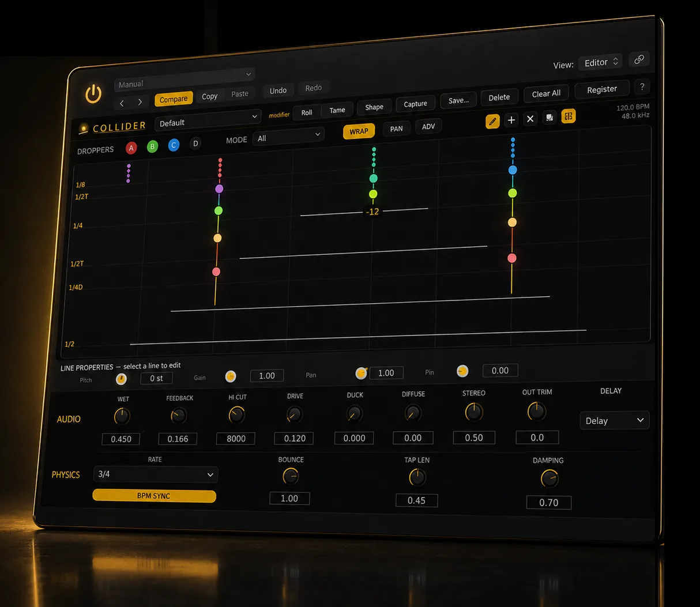
Task: Click the OUT TRIM knob
Action: [x=537, y=411]
